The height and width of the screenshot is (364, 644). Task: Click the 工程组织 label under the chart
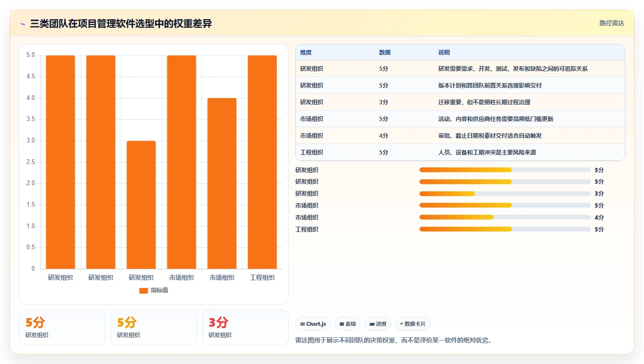coord(262,277)
